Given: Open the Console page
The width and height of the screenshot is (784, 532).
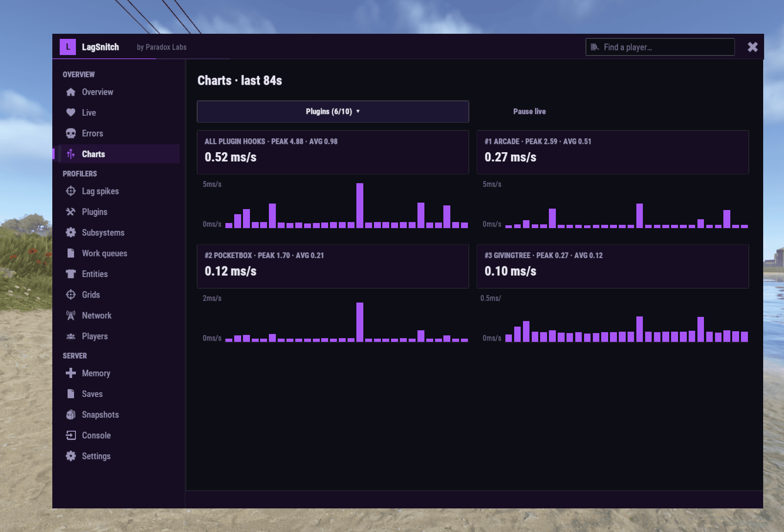Looking at the screenshot, I should [x=119, y=435].
